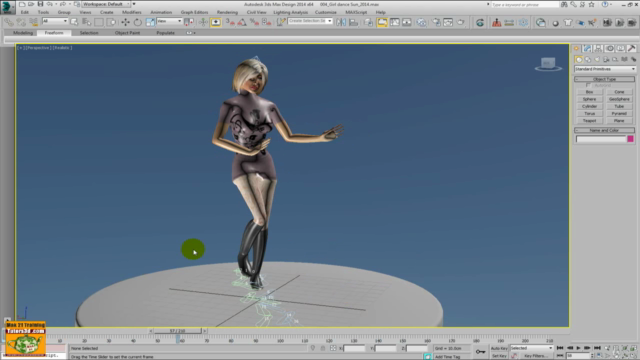Click the pink object color swatch
This screenshot has height=360, width=640.
(x=631, y=139)
